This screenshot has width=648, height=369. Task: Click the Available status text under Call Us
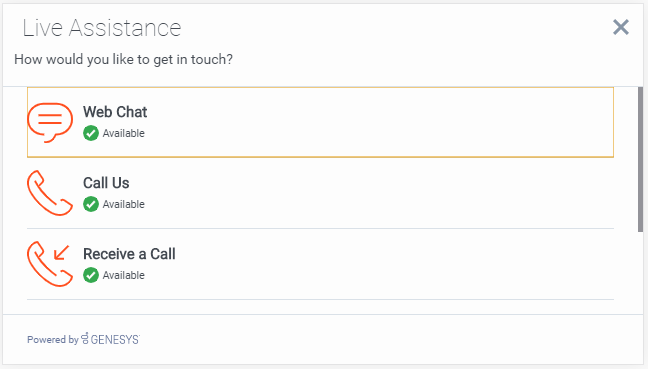click(x=124, y=204)
